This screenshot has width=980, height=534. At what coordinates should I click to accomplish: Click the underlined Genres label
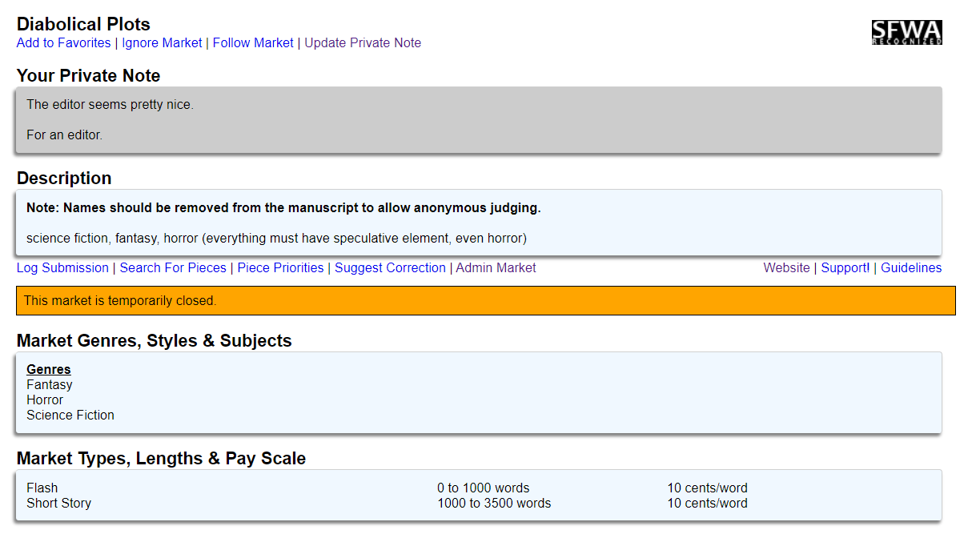pos(49,370)
